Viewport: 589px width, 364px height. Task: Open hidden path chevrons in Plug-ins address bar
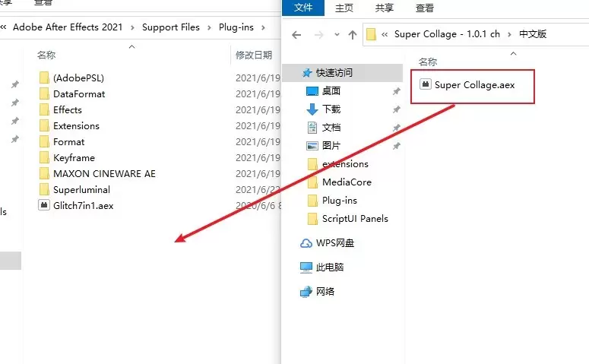(x=3, y=27)
